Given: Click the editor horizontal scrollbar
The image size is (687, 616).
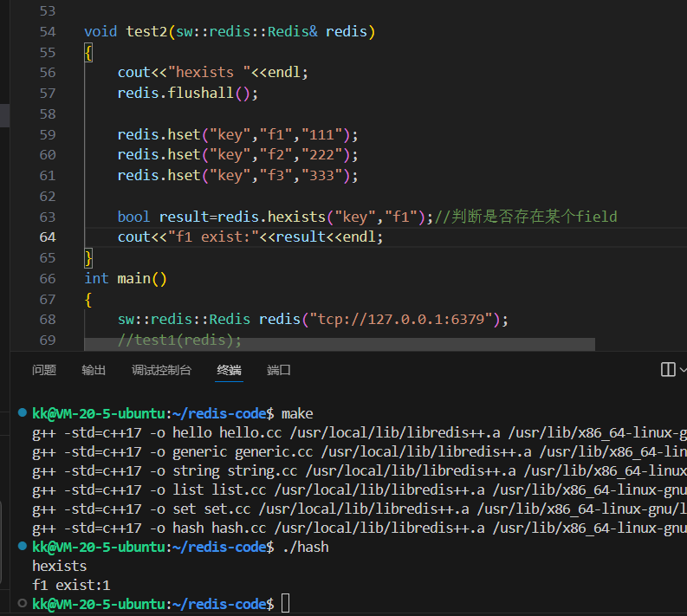Looking at the screenshot, I should point(339,344).
